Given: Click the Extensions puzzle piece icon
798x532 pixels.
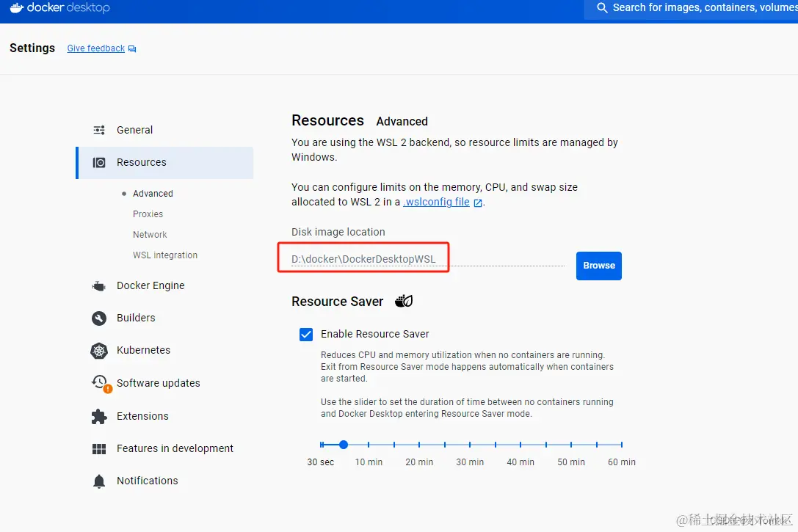Looking at the screenshot, I should coord(99,417).
